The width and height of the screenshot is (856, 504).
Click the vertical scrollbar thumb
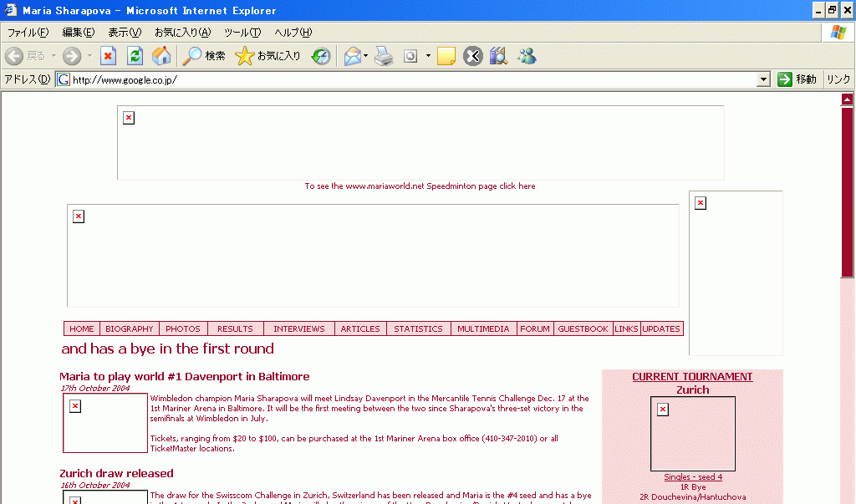click(847, 192)
